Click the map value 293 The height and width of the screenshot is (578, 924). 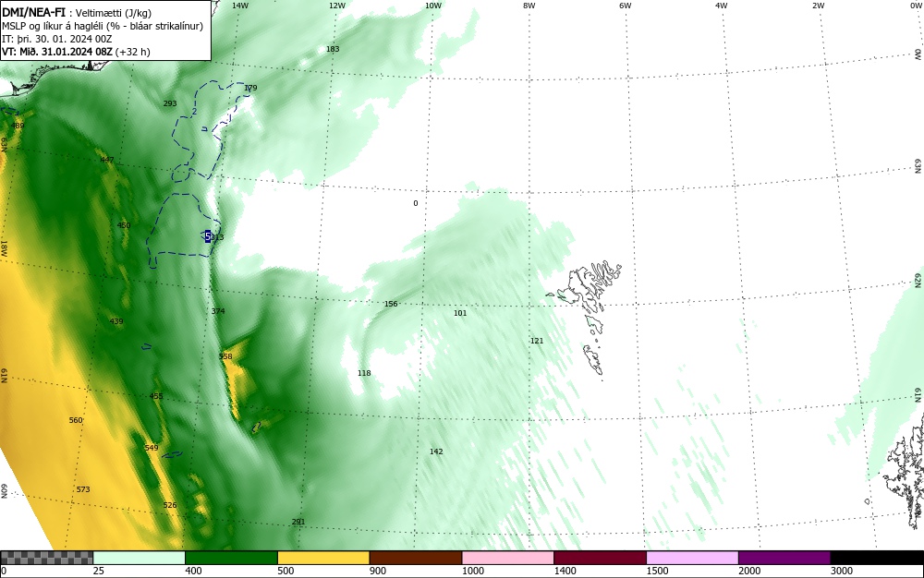tap(170, 103)
